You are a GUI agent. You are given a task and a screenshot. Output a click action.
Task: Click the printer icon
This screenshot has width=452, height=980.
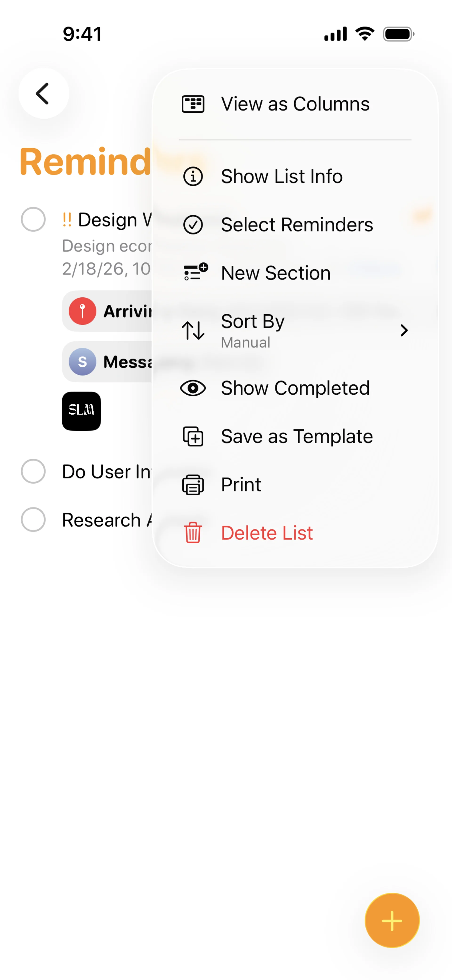click(193, 485)
